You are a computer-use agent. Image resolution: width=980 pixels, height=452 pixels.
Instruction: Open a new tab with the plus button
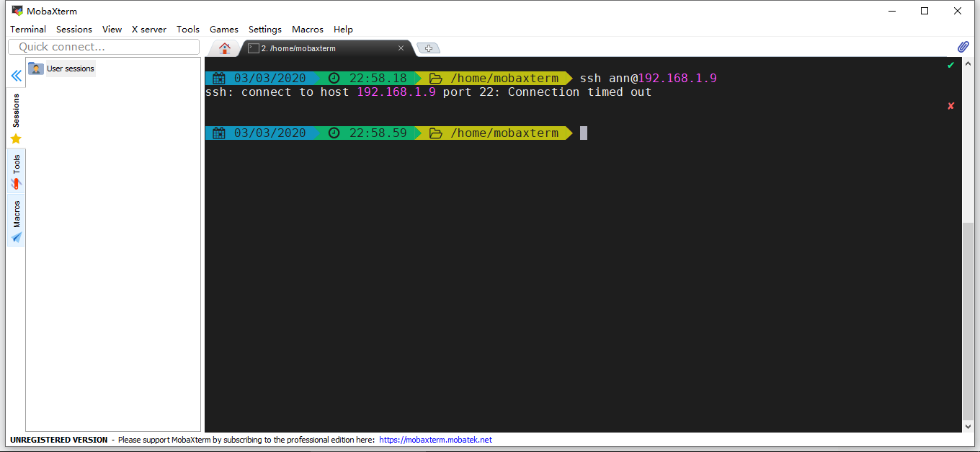click(428, 48)
